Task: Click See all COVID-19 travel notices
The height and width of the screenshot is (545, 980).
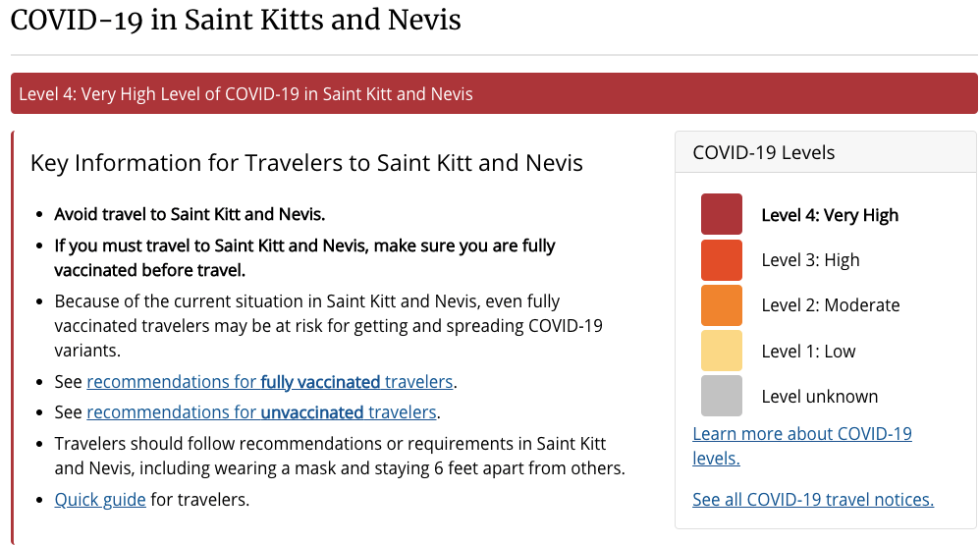Action: (x=812, y=500)
